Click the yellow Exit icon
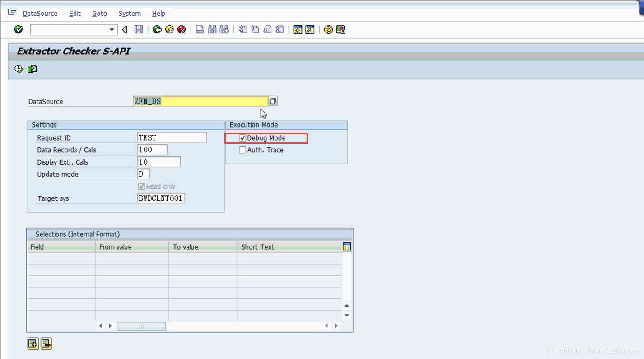 [x=169, y=29]
